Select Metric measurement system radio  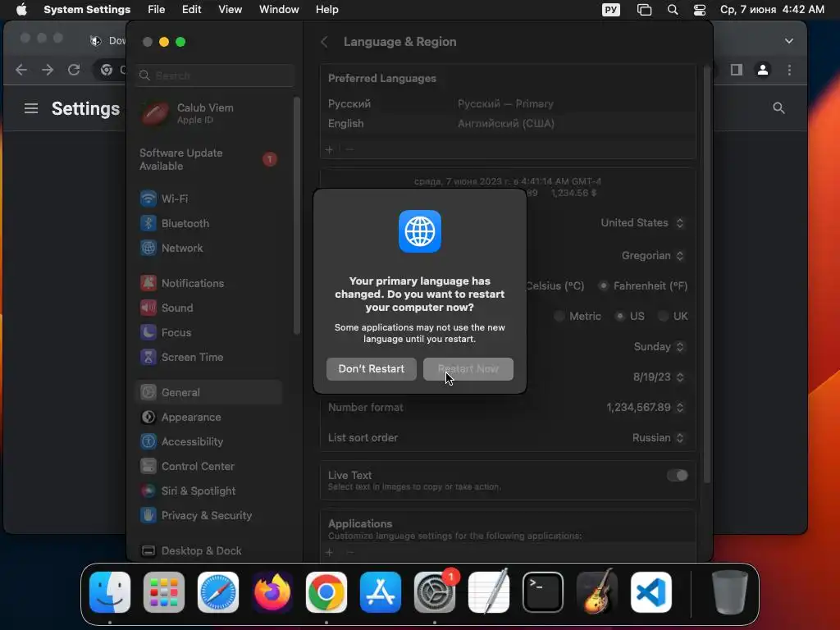coord(559,317)
